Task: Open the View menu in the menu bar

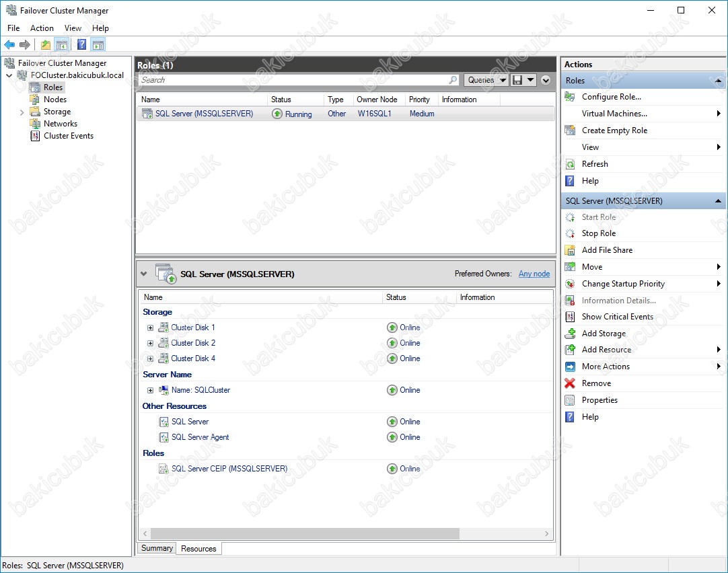Action: point(73,28)
